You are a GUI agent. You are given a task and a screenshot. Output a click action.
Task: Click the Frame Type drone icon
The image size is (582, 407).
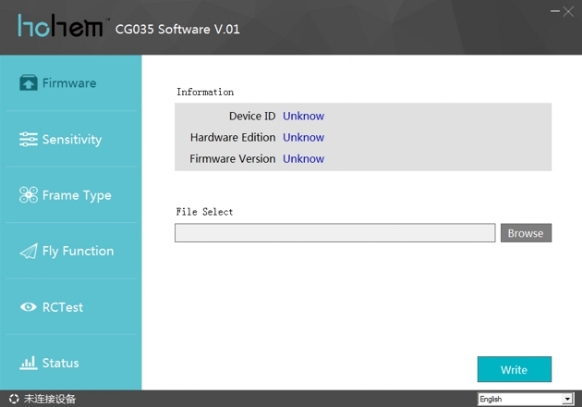point(28,195)
